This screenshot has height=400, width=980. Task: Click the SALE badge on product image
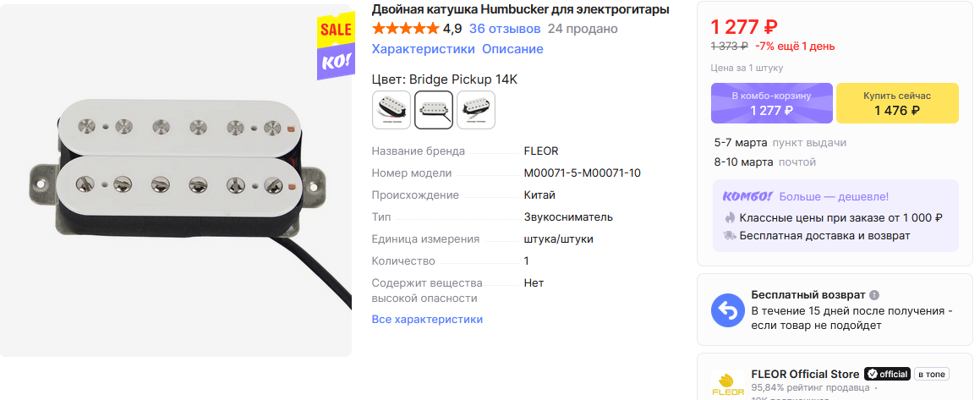[336, 28]
